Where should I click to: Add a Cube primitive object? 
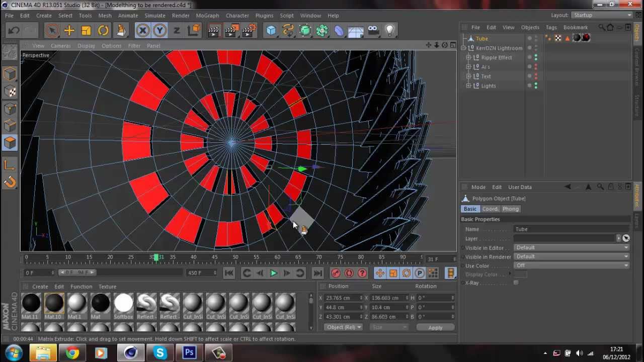click(271, 31)
